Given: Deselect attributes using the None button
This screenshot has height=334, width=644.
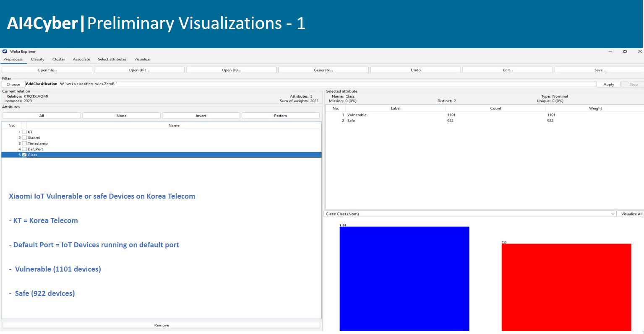Looking at the screenshot, I should (x=121, y=116).
